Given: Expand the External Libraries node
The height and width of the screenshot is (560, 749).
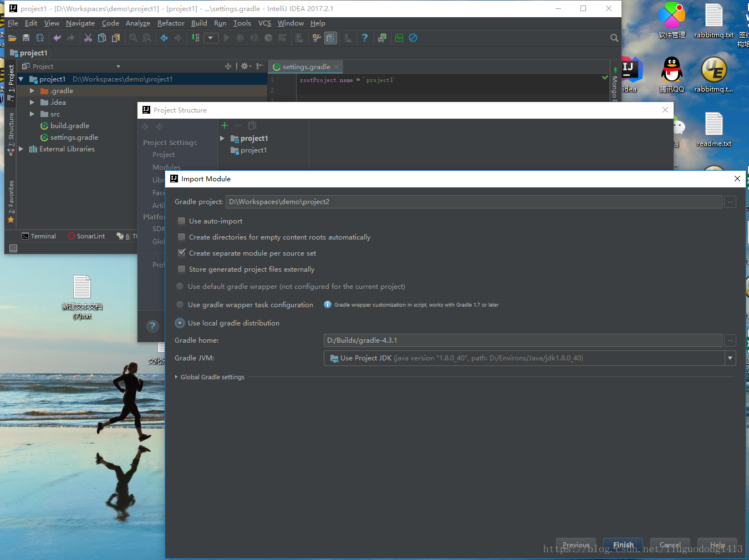Looking at the screenshot, I should (x=21, y=149).
